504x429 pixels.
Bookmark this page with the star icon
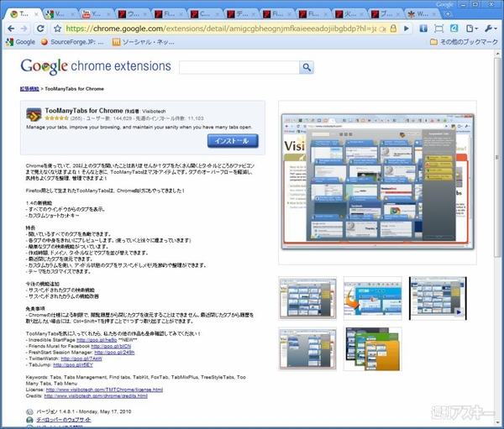tap(57, 29)
